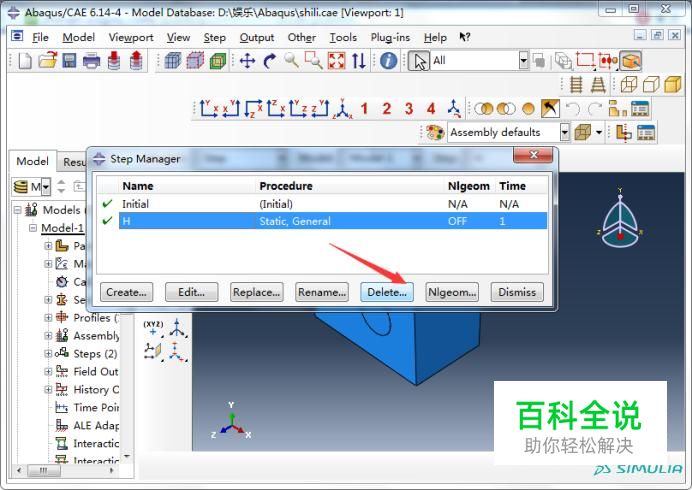Select the Magnify View tool
This screenshot has height=490, width=692.
click(291, 60)
